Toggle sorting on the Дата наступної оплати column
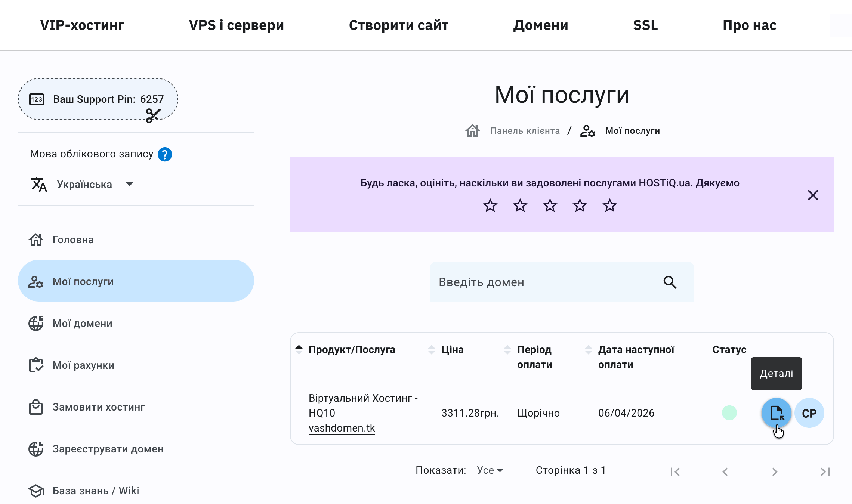The image size is (852, 504). 589,349
